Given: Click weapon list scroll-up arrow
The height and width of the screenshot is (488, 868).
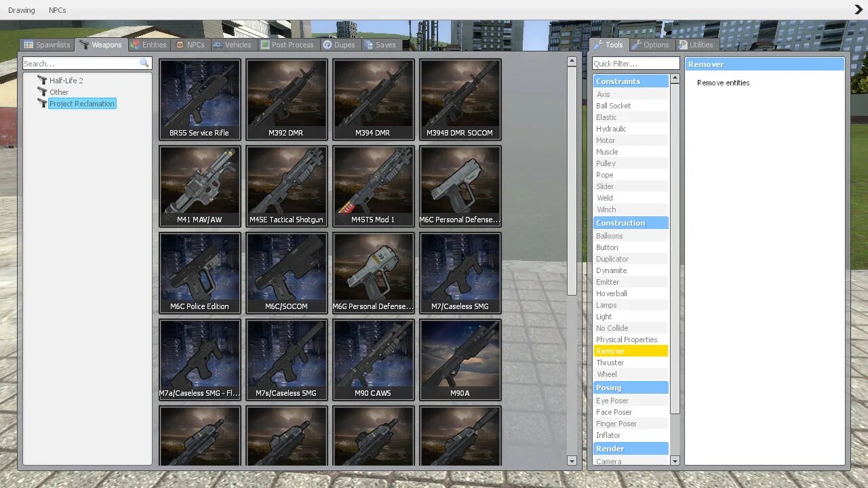Looking at the screenshot, I should pyautogui.click(x=572, y=61).
